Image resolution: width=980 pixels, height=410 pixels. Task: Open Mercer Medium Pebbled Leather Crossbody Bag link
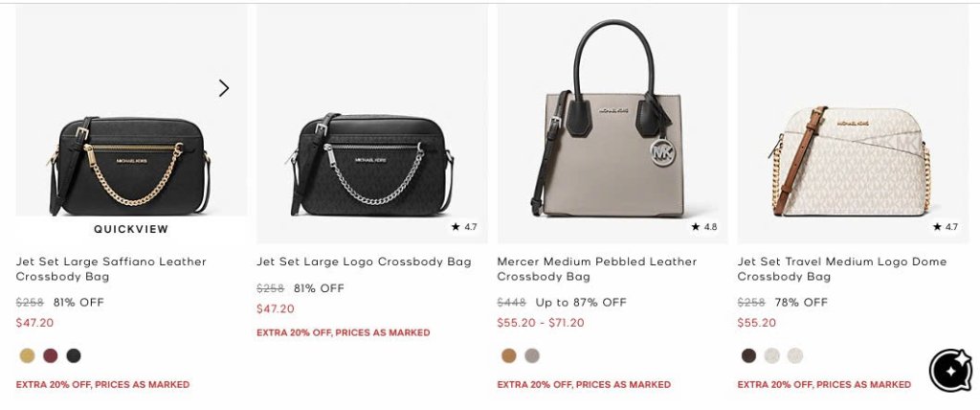tap(597, 269)
